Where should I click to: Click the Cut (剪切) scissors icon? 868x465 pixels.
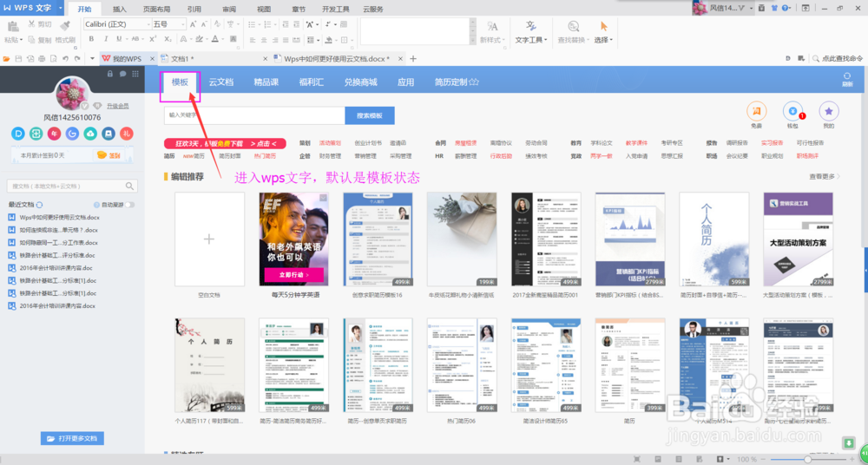click(x=31, y=24)
